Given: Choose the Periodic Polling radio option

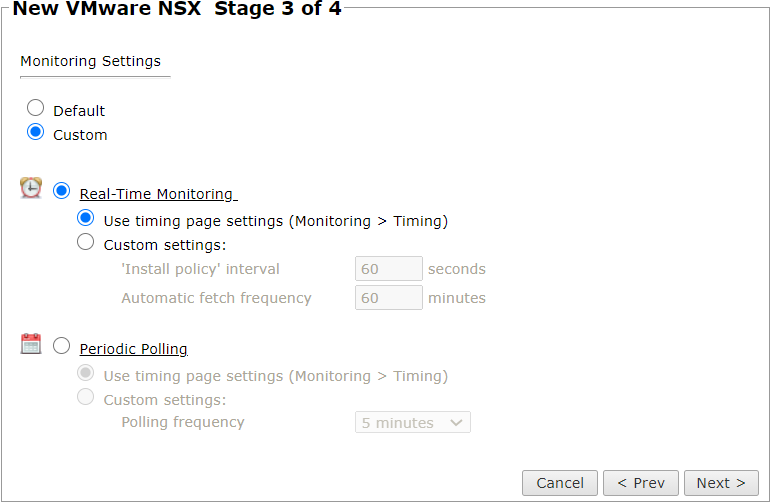Looking at the screenshot, I should pos(62,346).
